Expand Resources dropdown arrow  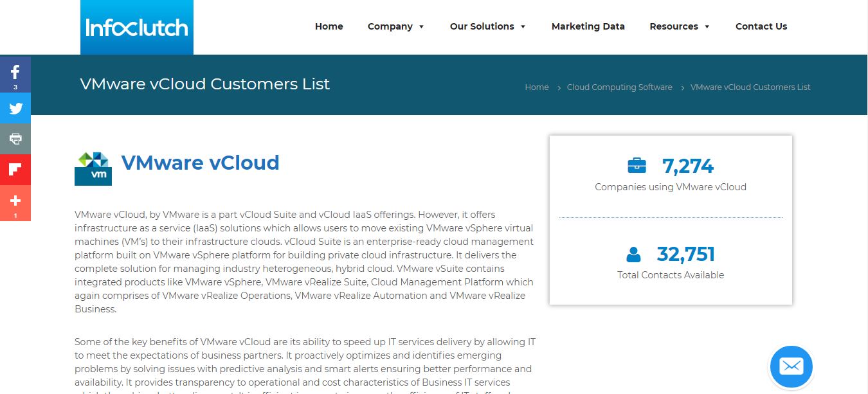[x=707, y=27]
